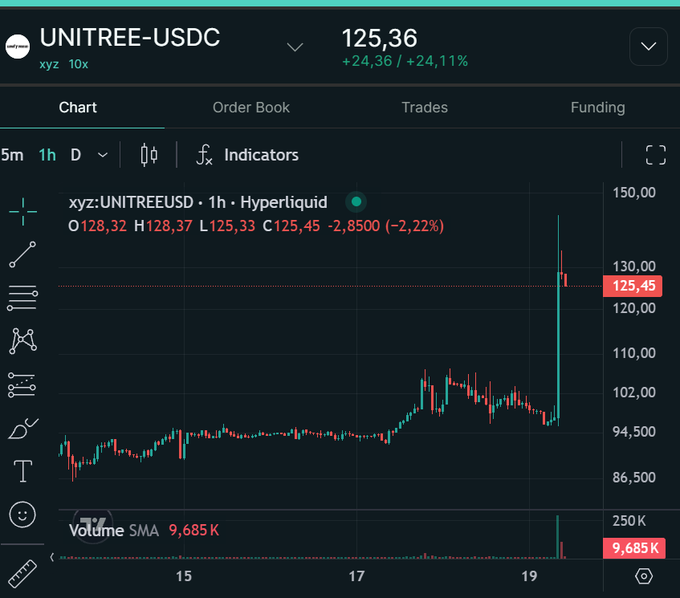Expand the UNITREE-USDC market selector

coord(295,47)
